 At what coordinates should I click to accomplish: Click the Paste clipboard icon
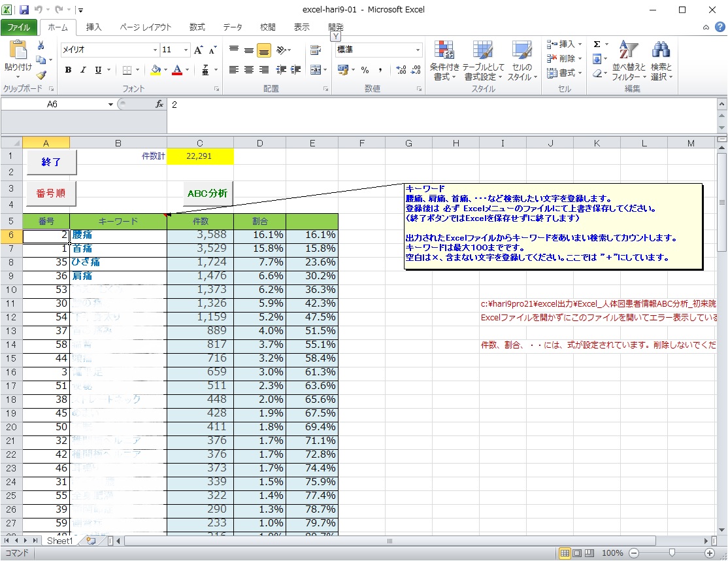coord(18,50)
